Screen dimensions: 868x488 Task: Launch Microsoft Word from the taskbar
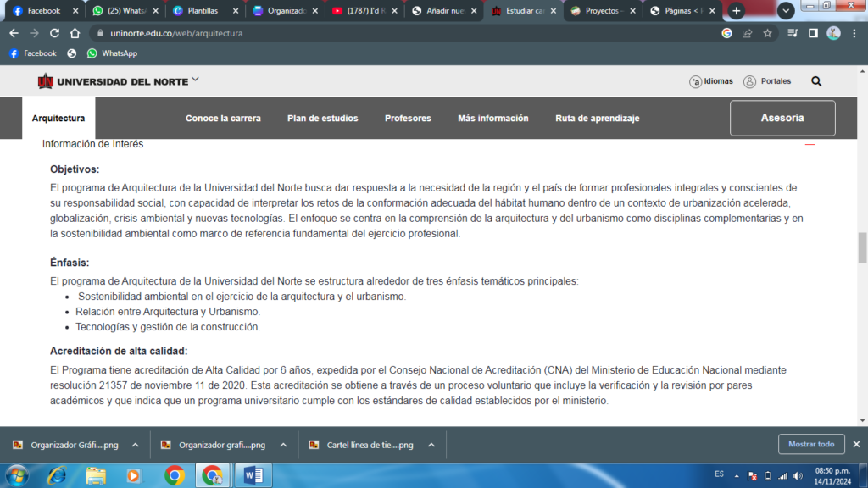(253, 475)
